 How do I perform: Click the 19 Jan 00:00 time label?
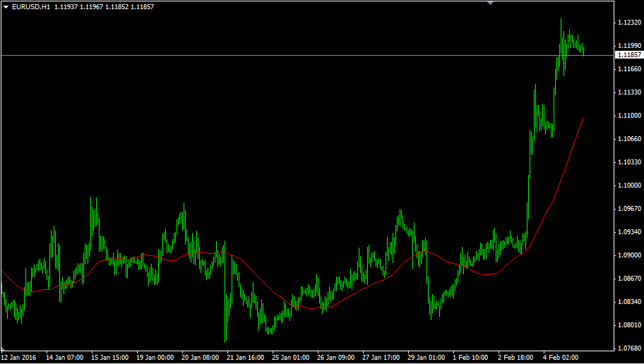pyautogui.click(x=155, y=358)
